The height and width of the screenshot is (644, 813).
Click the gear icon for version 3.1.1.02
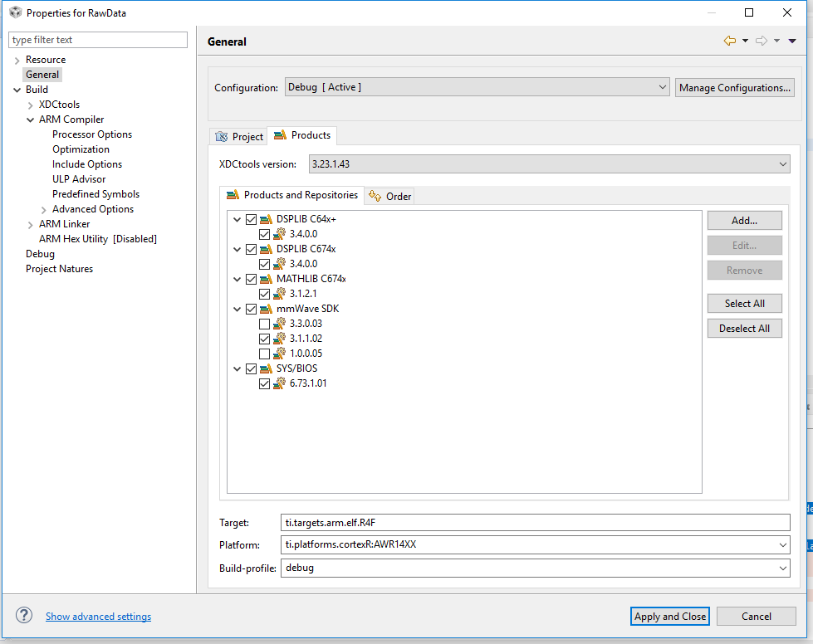pyautogui.click(x=280, y=339)
